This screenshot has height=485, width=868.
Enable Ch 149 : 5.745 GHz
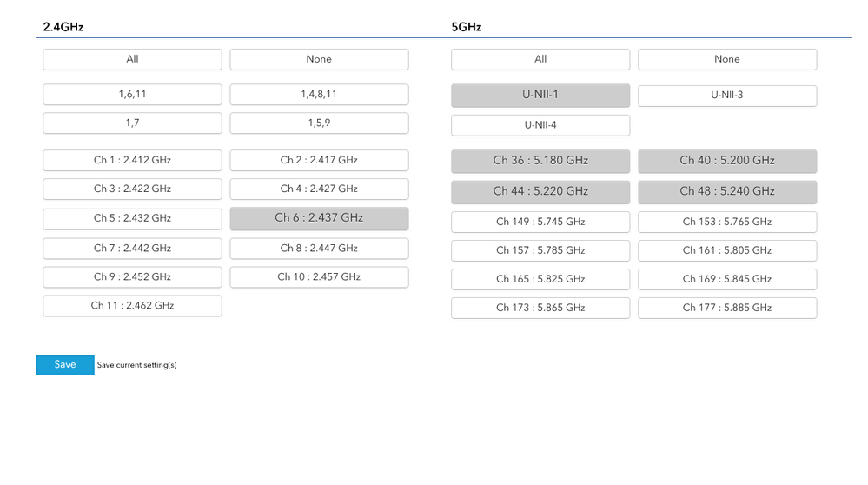coord(540,222)
